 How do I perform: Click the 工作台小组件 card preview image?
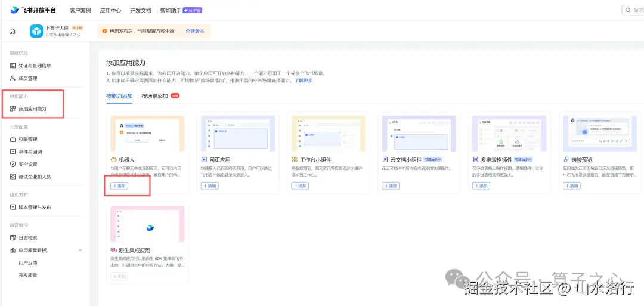328,134
